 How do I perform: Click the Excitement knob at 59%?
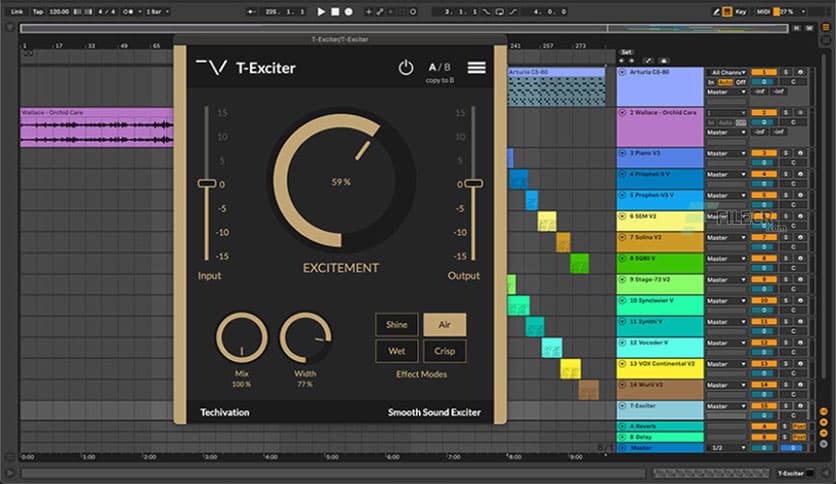tap(341, 181)
